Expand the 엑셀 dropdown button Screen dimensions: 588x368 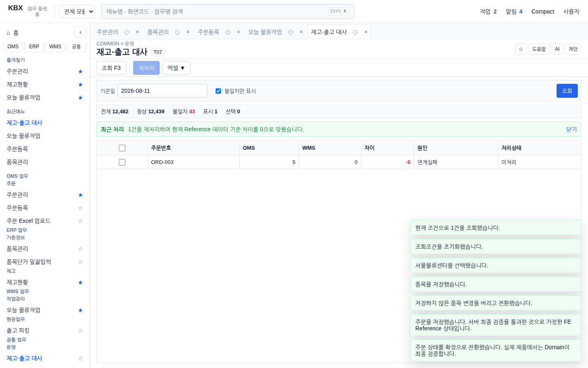pyautogui.click(x=176, y=68)
